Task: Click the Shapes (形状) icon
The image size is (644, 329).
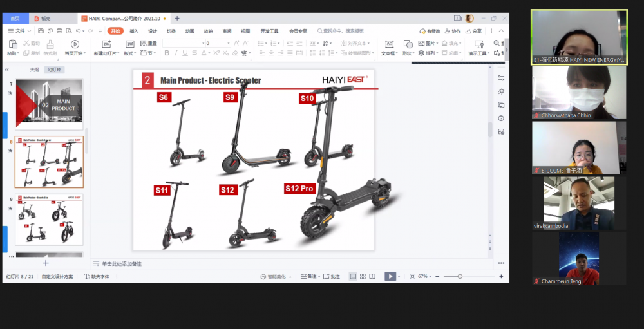Action: click(x=407, y=44)
